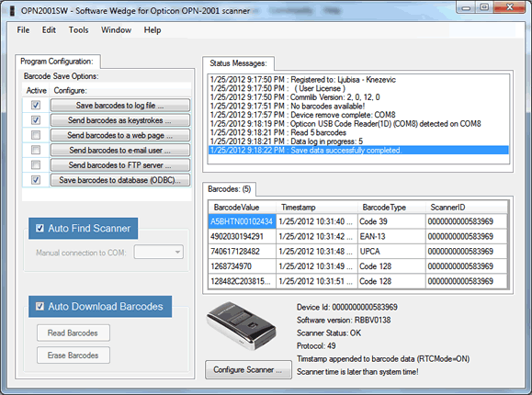
Task: Sort by the ScannerID column header
Action: (x=467, y=207)
